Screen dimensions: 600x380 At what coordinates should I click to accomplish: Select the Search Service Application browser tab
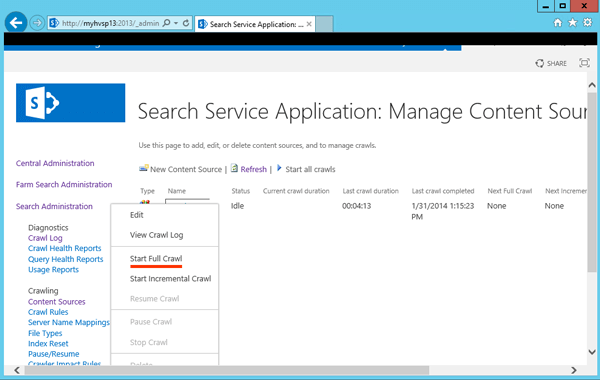tap(255, 24)
